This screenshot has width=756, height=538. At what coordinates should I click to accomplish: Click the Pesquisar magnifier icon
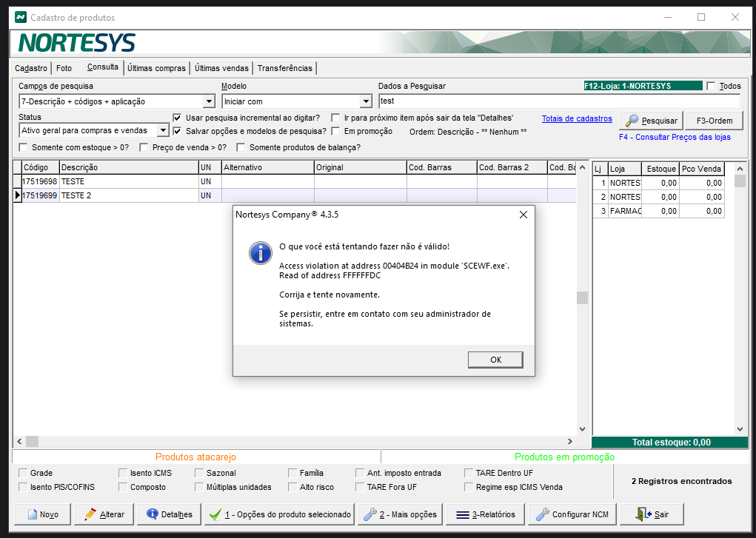click(632, 121)
